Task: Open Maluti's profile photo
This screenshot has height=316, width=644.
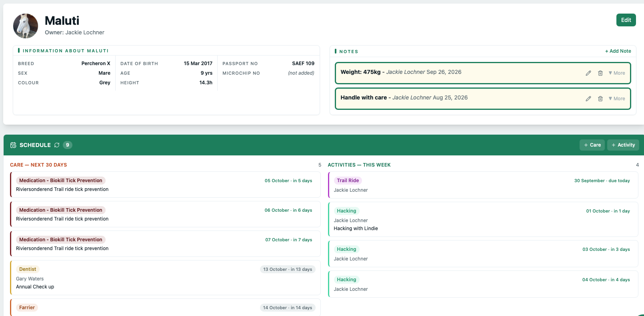Action: tap(26, 26)
